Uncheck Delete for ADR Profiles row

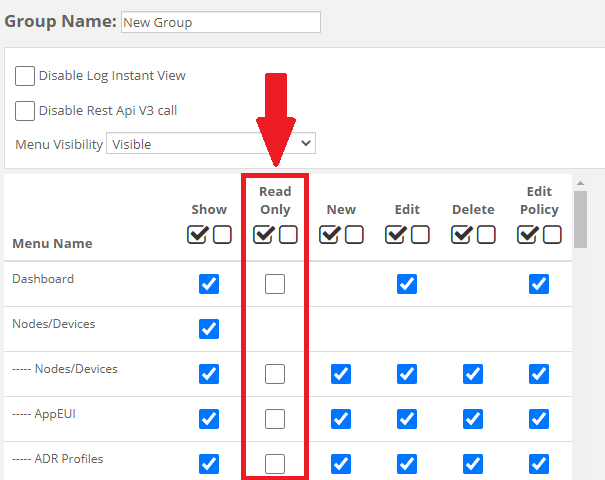click(473, 464)
